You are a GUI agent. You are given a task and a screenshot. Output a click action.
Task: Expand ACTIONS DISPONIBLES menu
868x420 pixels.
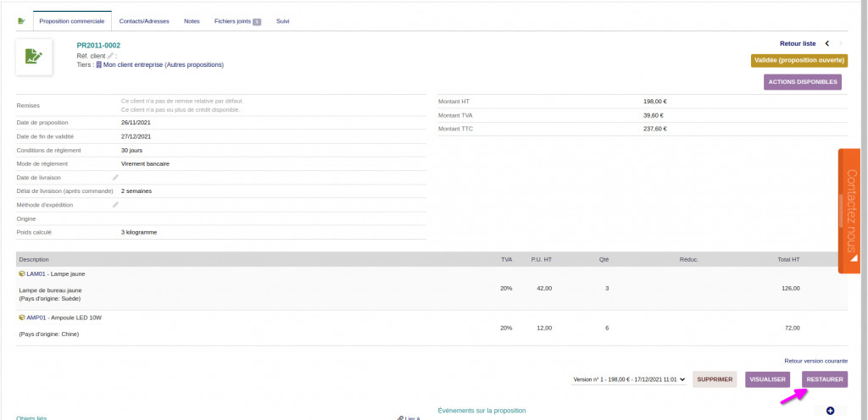(x=803, y=82)
